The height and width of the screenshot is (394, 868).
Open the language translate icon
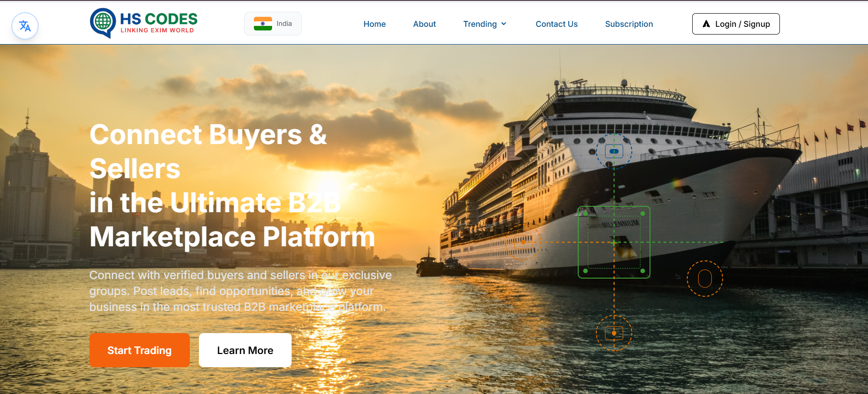point(25,26)
